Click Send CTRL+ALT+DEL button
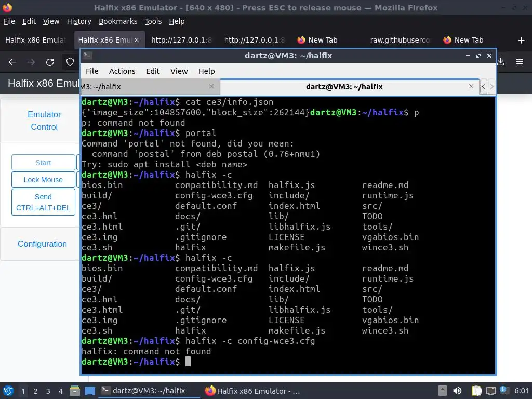This screenshot has height=399, width=532. click(x=43, y=202)
